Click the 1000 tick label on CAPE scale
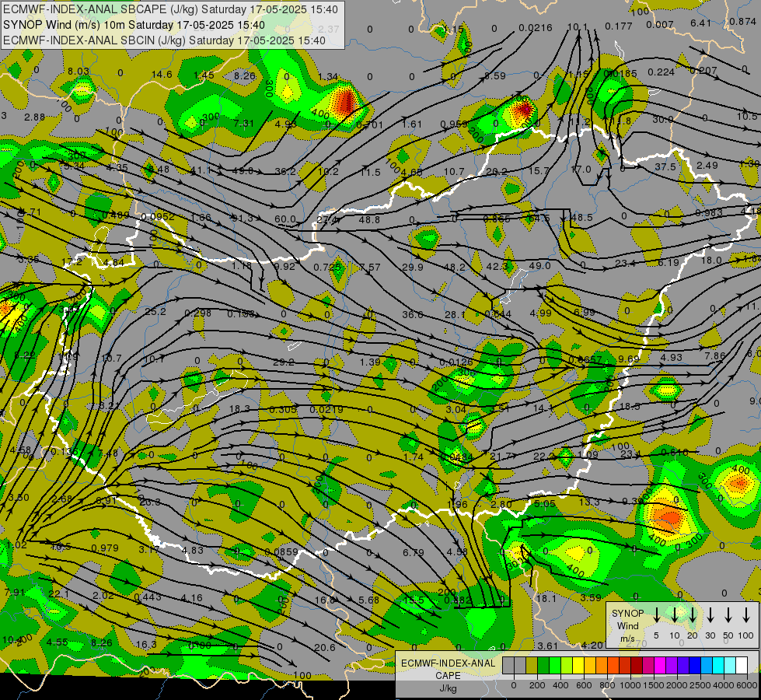The height and width of the screenshot is (700, 761). (x=630, y=685)
